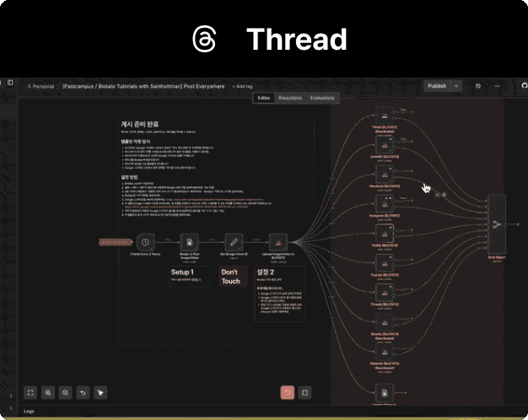Switch to the Editor tab
This screenshot has width=528, height=420.
pos(264,98)
